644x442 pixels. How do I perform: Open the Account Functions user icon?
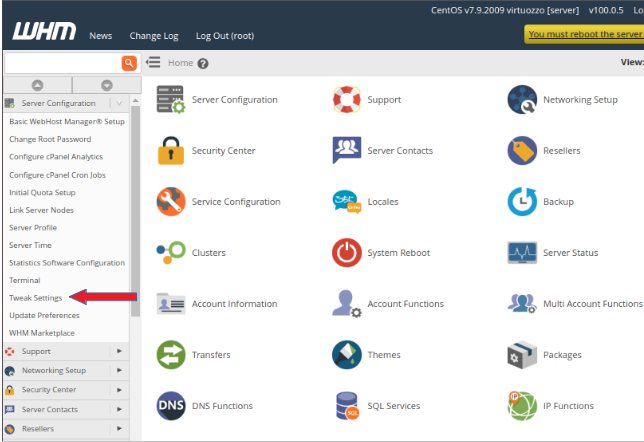(x=347, y=304)
